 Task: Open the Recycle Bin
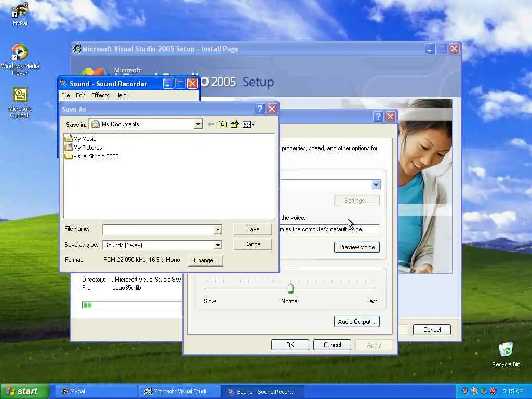(x=506, y=354)
